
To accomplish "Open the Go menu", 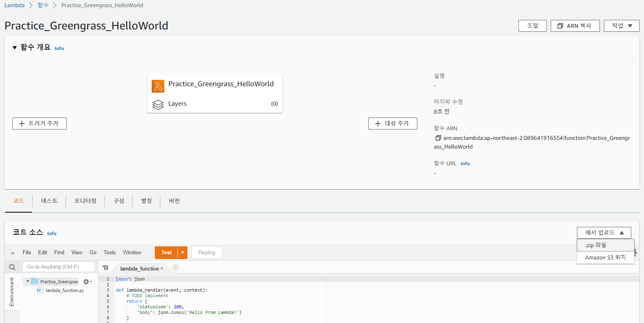I will point(93,253).
